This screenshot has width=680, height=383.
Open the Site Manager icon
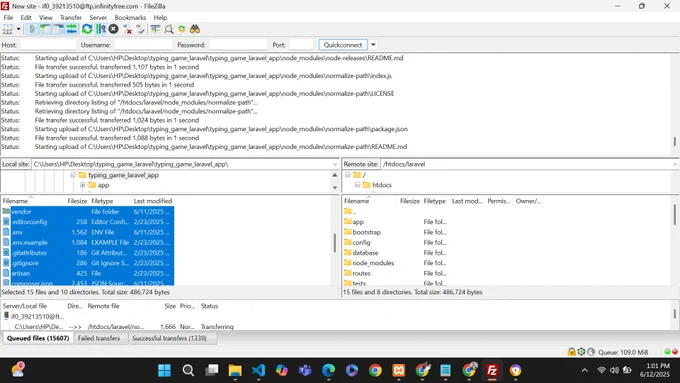click(8, 29)
